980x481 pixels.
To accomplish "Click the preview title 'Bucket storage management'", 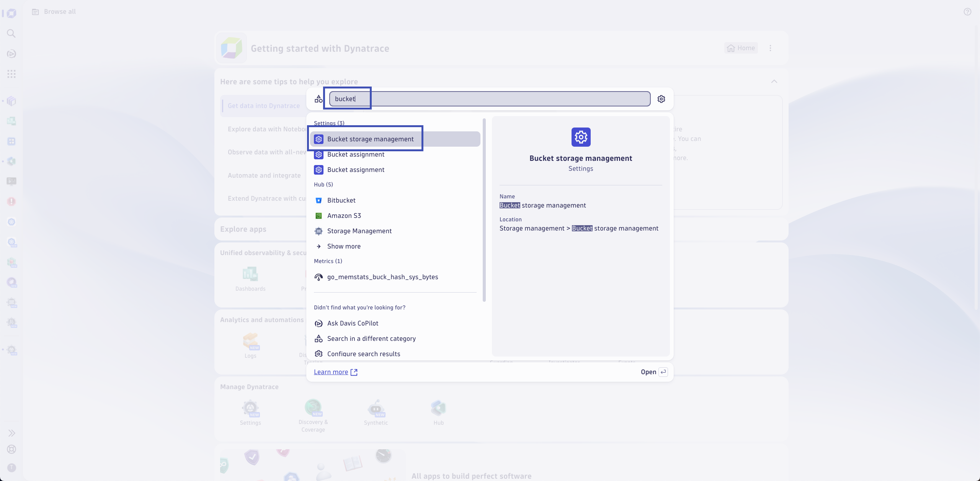I will click(x=581, y=158).
